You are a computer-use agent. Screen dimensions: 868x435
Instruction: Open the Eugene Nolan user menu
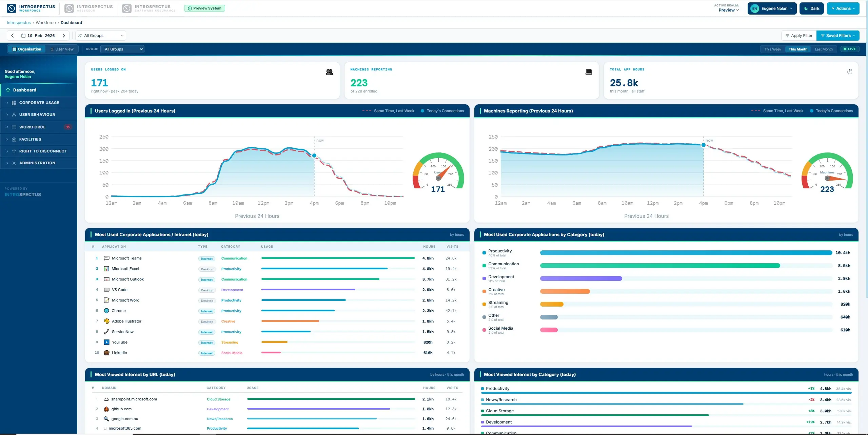[x=772, y=8]
